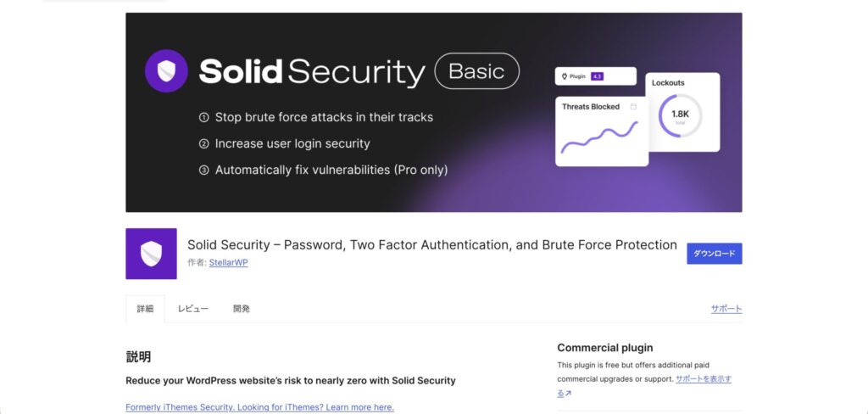This screenshot has width=868, height=414.
Task: Click the 4.3 rating badge in banner
Action: click(x=597, y=76)
